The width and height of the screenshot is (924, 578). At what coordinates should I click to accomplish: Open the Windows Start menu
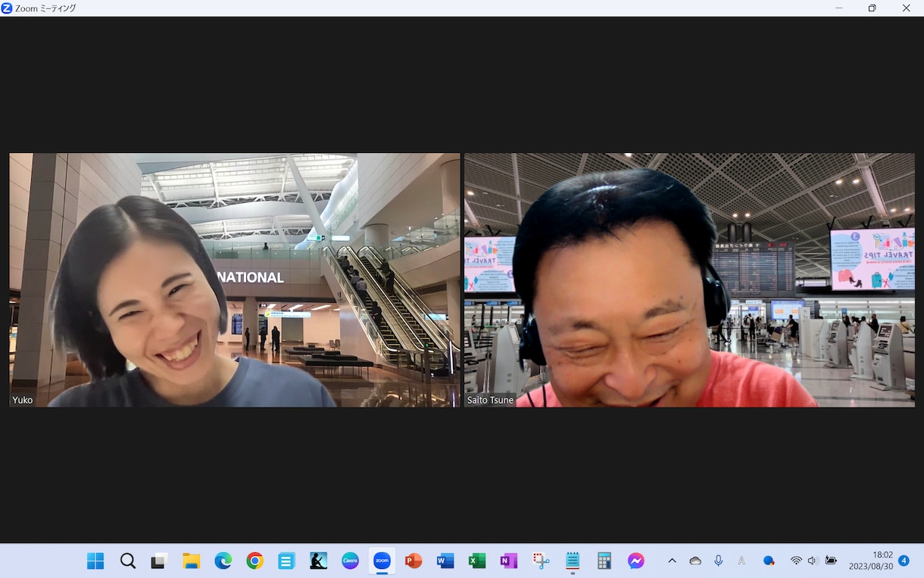(95, 561)
